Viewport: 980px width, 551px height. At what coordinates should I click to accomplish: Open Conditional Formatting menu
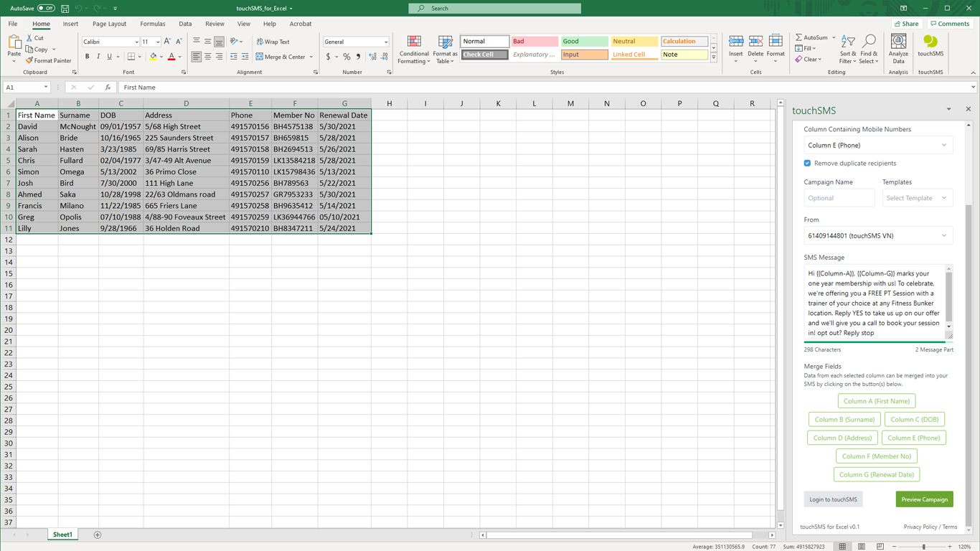click(414, 50)
